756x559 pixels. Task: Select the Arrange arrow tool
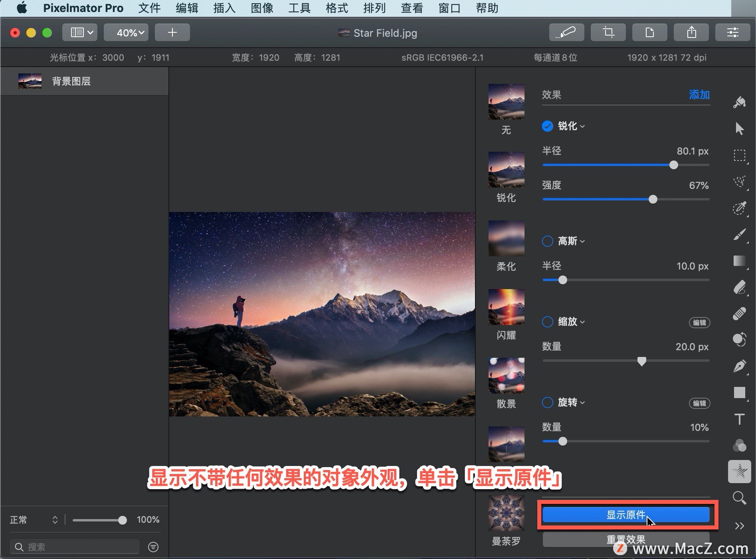point(739,129)
